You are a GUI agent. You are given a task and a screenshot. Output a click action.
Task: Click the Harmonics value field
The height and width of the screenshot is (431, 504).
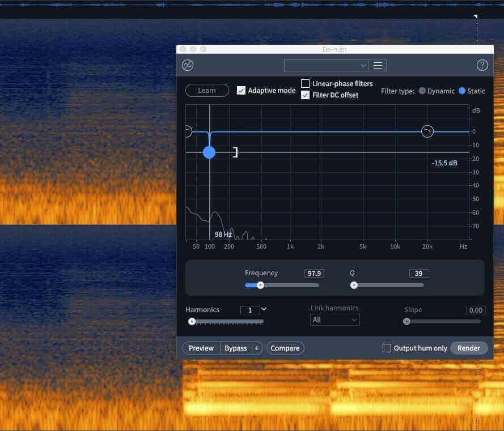250,310
